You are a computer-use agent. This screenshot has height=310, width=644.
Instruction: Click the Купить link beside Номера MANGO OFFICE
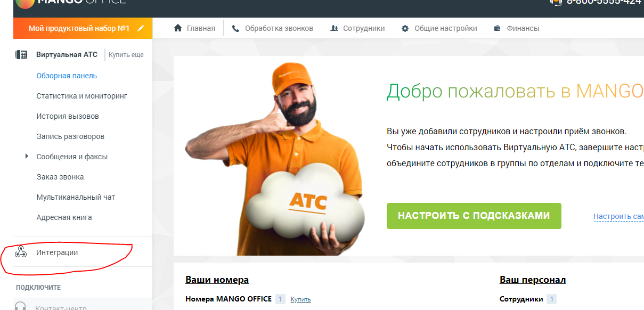[x=300, y=299]
